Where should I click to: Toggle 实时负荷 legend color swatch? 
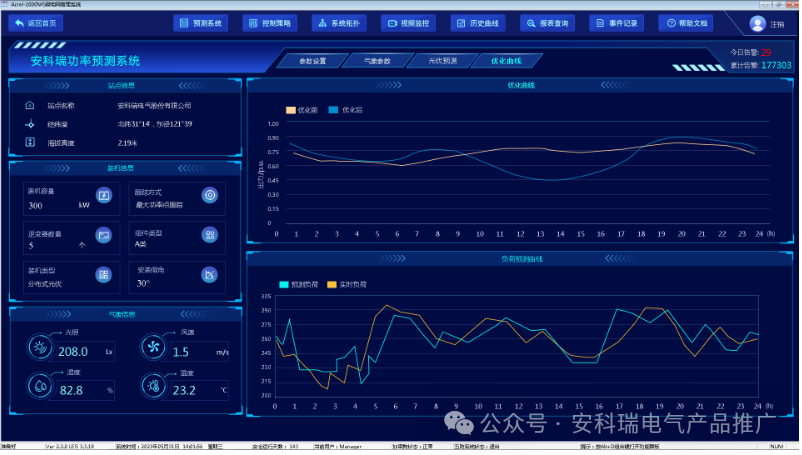(x=332, y=285)
